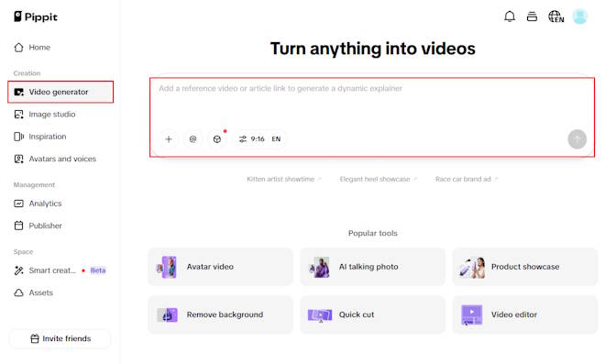Pick the Kitten artist showtime suggestion
605x364 pixels.
[284, 179]
